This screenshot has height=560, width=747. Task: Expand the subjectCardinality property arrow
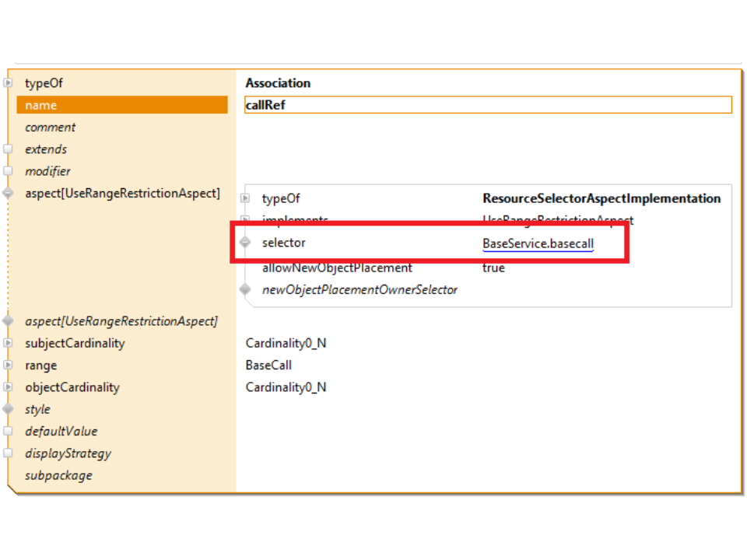click(9, 343)
